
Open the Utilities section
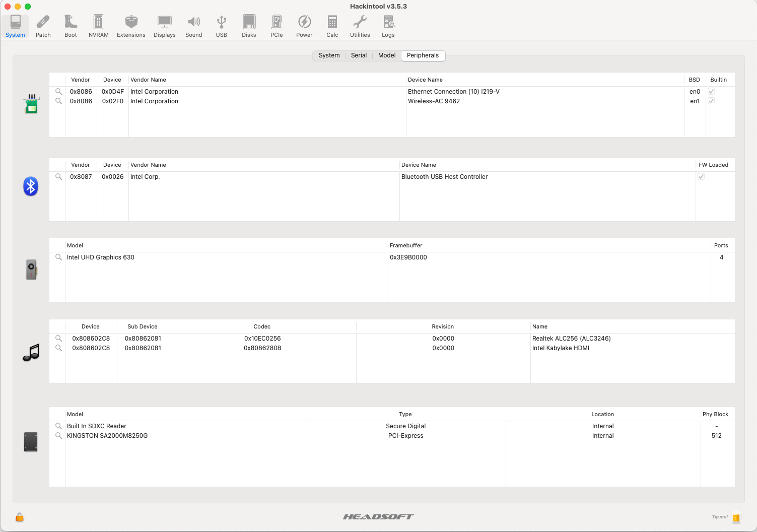[x=360, y=26]
